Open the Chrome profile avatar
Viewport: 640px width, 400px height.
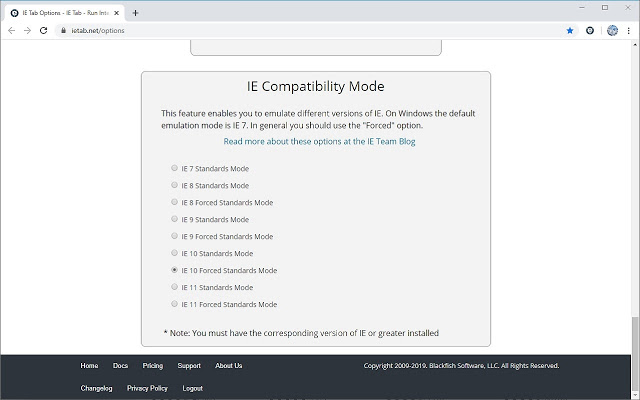click(612, 31)
